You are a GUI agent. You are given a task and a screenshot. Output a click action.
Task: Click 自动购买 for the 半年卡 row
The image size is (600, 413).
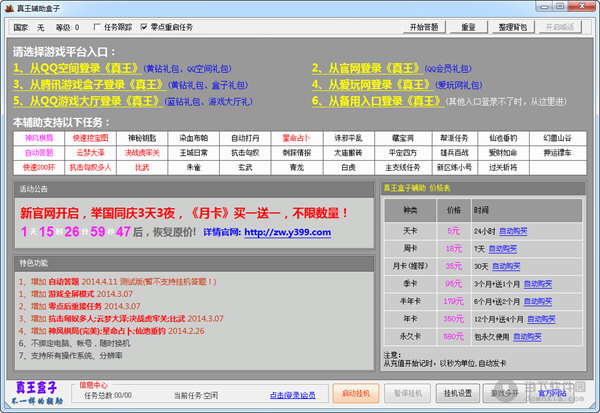538,302
